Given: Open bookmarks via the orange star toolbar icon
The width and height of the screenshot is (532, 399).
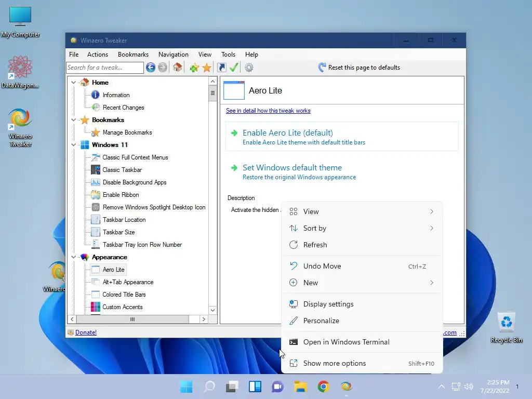Looking at the screenshot, I should [207, 68].
